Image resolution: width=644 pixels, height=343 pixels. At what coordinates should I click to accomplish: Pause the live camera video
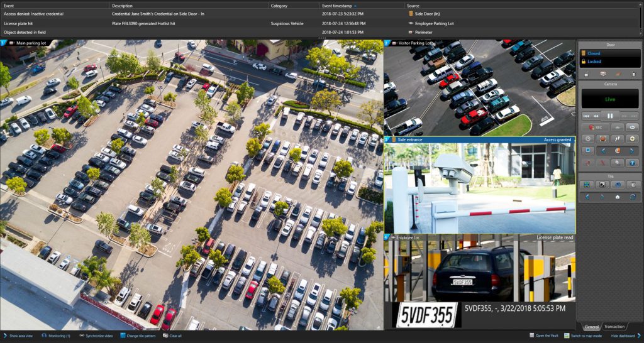(x=609, y=116)
